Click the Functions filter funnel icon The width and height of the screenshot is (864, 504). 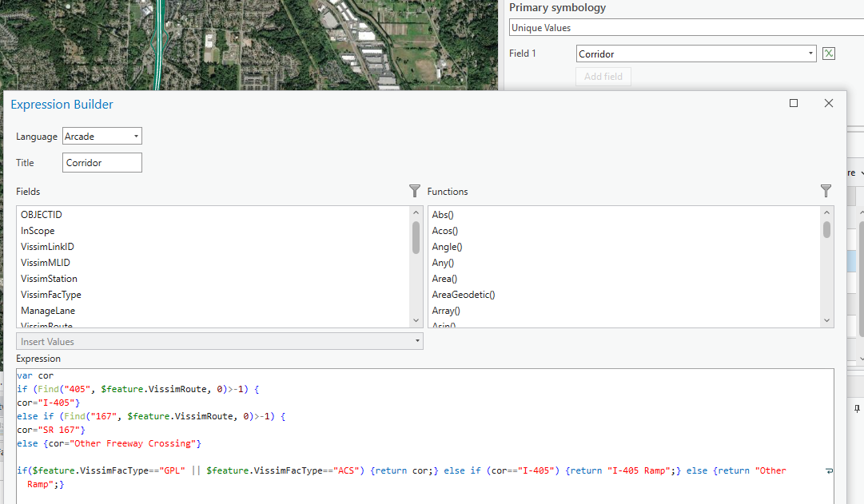826,191
